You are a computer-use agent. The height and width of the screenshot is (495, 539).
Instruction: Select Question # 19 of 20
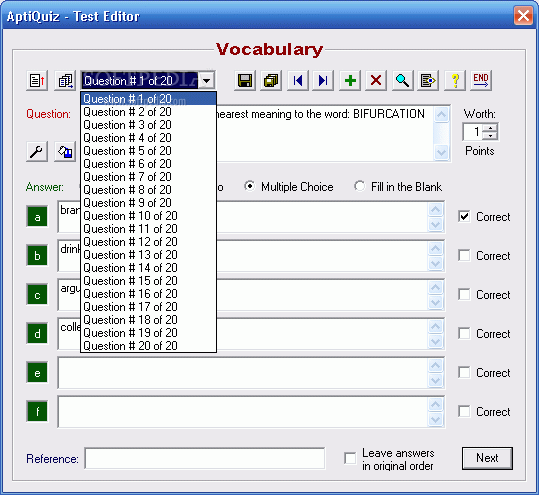(148, 333)
